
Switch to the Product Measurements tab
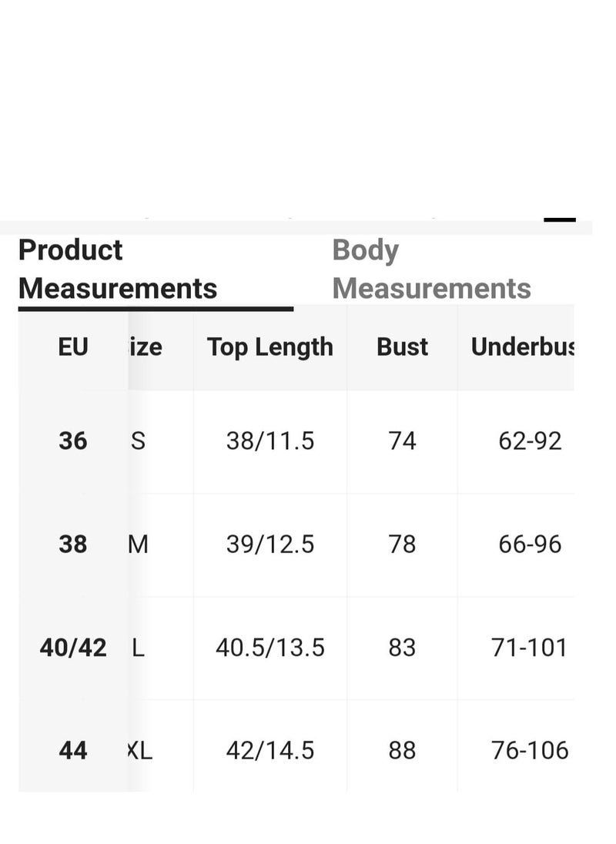pos(118,269)
